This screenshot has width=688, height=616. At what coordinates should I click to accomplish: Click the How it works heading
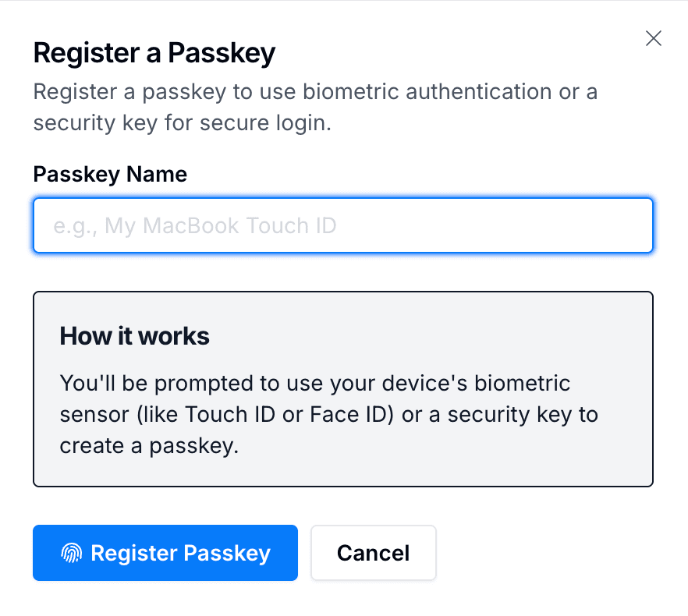(x=134, y=336)
